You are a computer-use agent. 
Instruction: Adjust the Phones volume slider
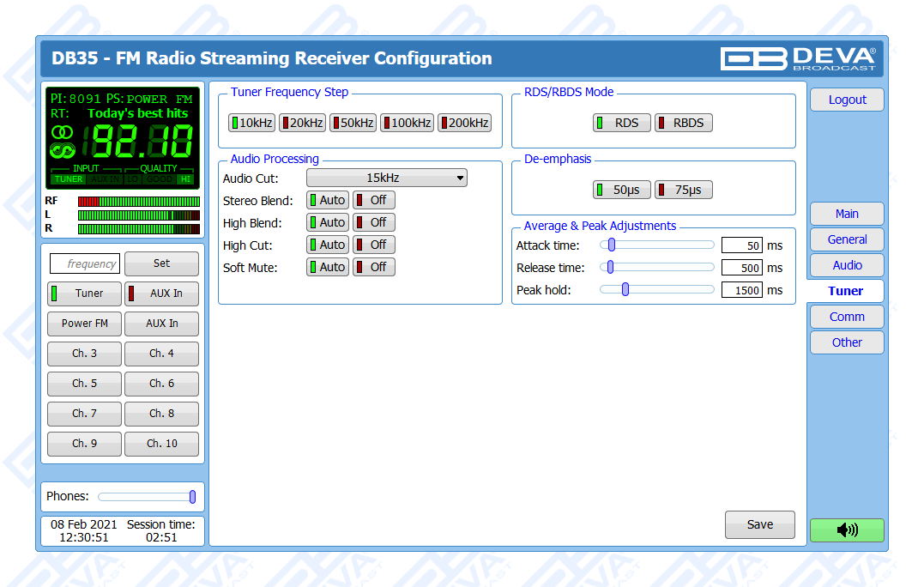[x=192, y=497]
